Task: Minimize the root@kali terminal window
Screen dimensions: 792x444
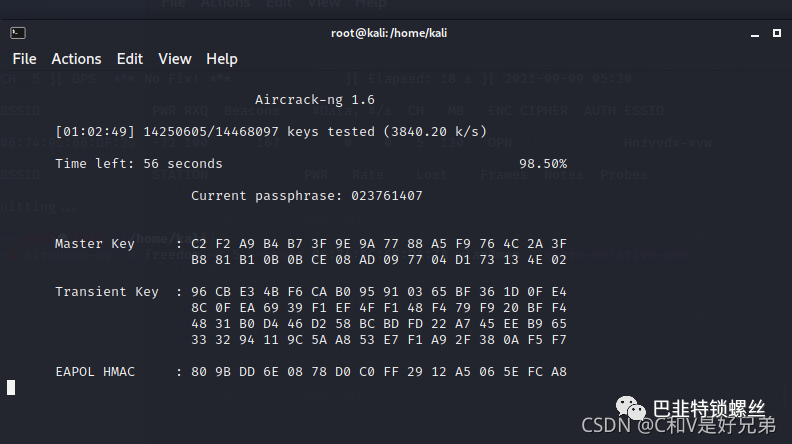Action: click(755, 35)
